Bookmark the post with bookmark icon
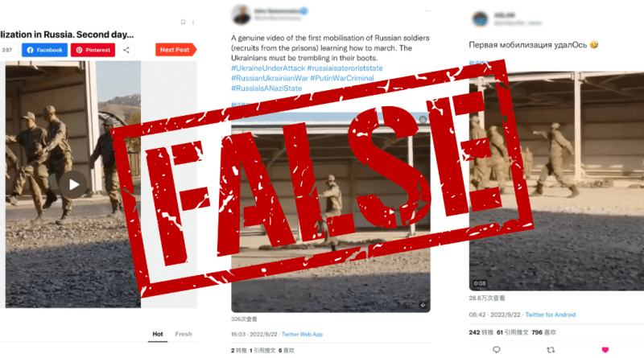Screen dimensions: 644x358 point(184,23)
